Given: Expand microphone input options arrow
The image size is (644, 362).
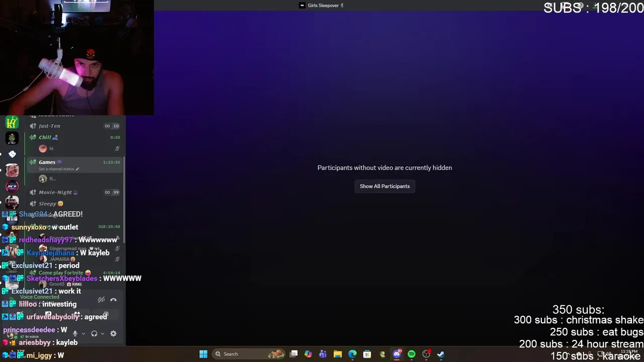Looking at the screenshot, I should [x=84, y=333].
